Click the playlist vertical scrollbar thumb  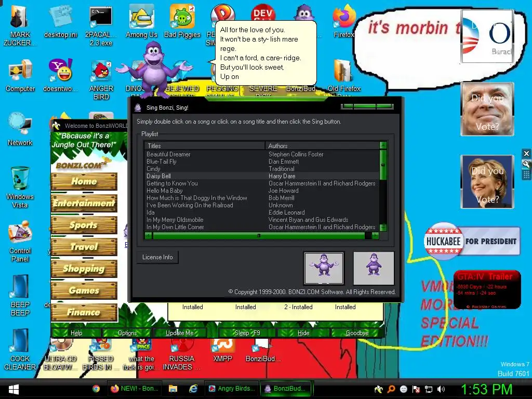tap(383, 165)
